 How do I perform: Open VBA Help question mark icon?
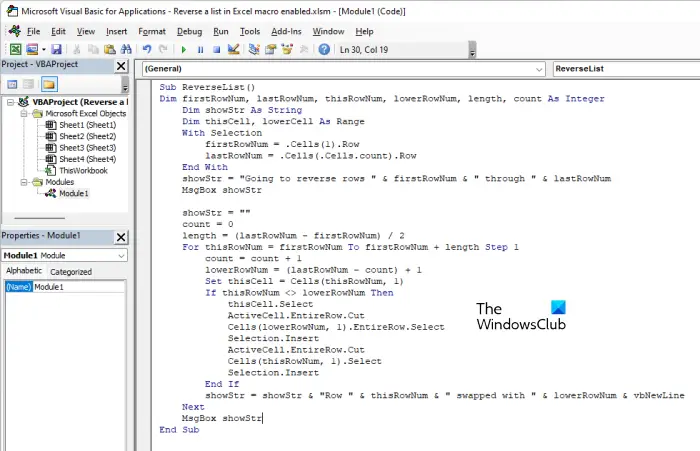[324, 49]
